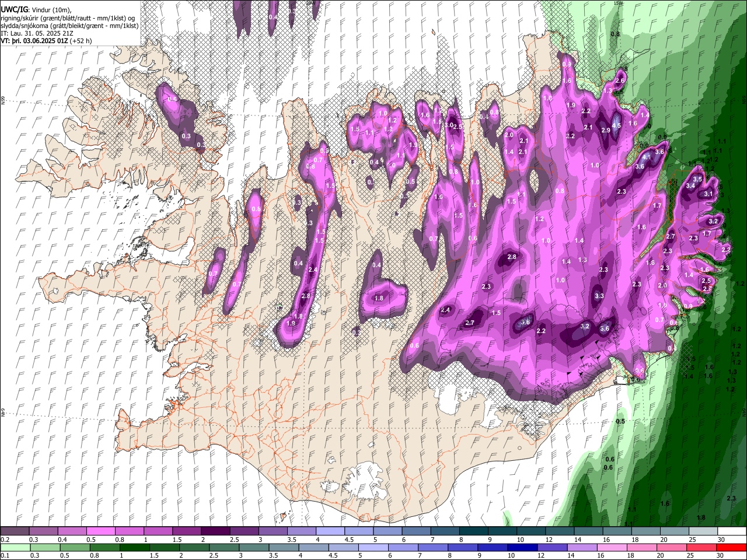Click the darkest purple swatch labeled 2, upper row

click(x=215, y=531)
